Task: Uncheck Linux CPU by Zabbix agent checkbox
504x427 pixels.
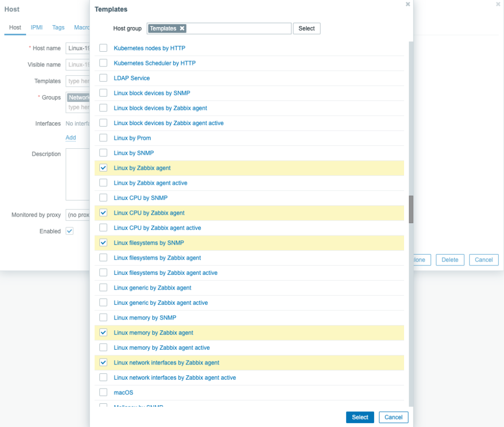Action: 103,213
